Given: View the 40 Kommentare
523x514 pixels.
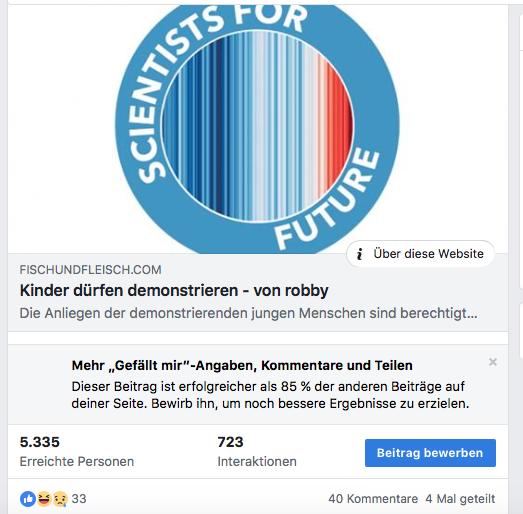Looking at the screenshot, I should pos(373,499).
